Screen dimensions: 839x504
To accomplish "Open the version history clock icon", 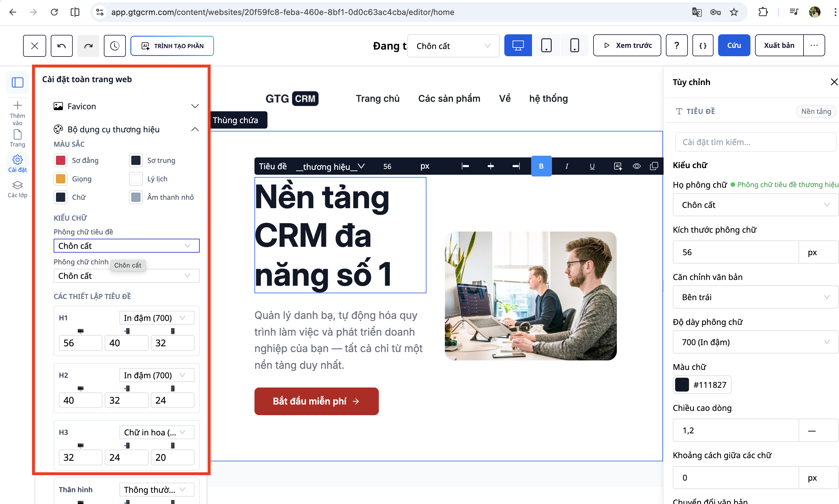I will pyautogui.click(x=115, y=46).
